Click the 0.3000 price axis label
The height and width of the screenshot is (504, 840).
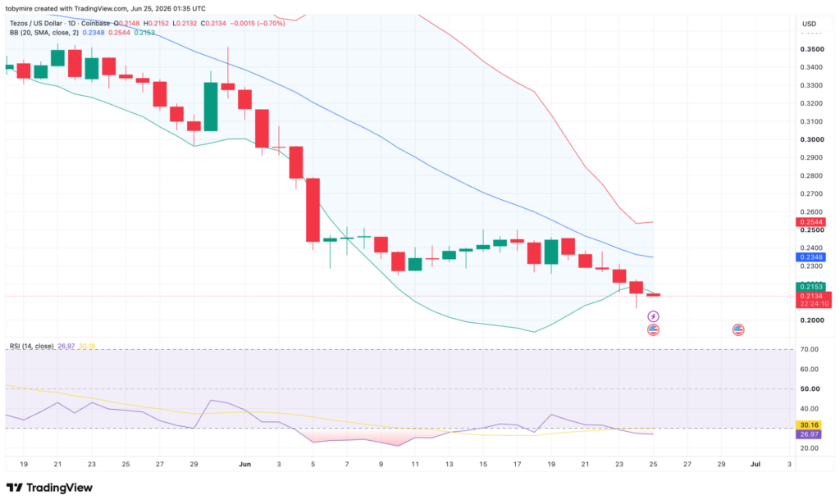pos(812,139)
